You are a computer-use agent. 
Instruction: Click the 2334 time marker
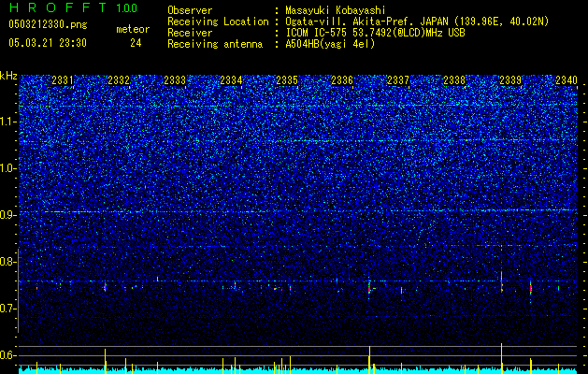click(x=231, y=80)
